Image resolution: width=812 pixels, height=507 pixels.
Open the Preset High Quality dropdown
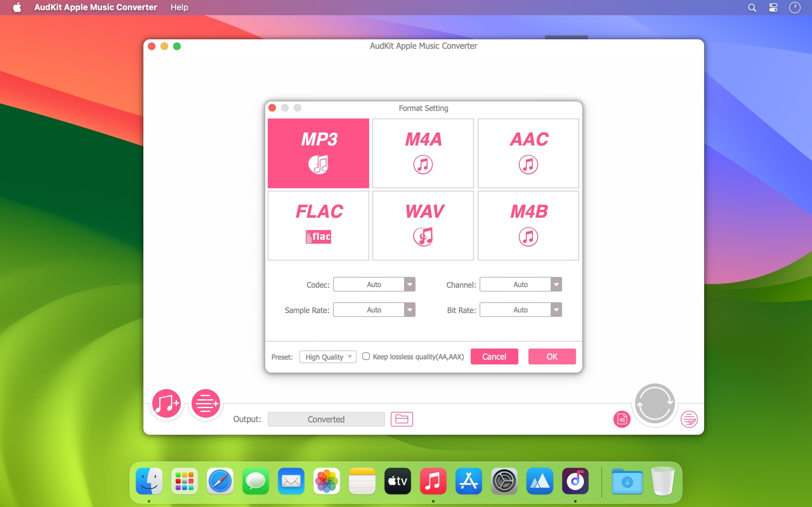click(328, 357)
